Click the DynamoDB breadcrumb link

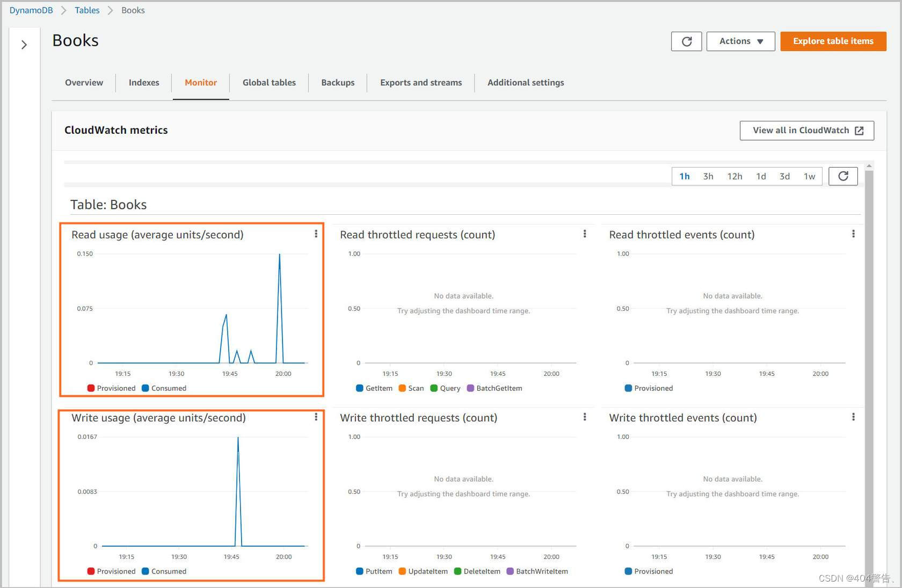tap(31, 10)
